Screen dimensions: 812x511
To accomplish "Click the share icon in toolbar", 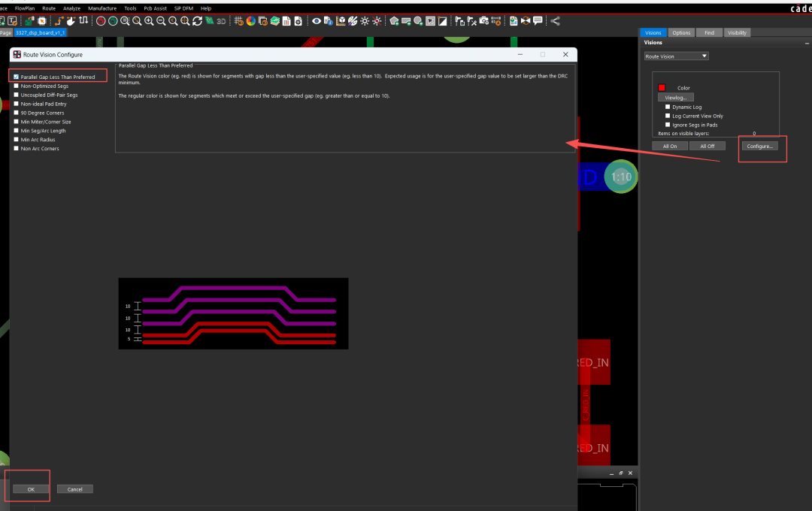I will [x=556, y=21].
